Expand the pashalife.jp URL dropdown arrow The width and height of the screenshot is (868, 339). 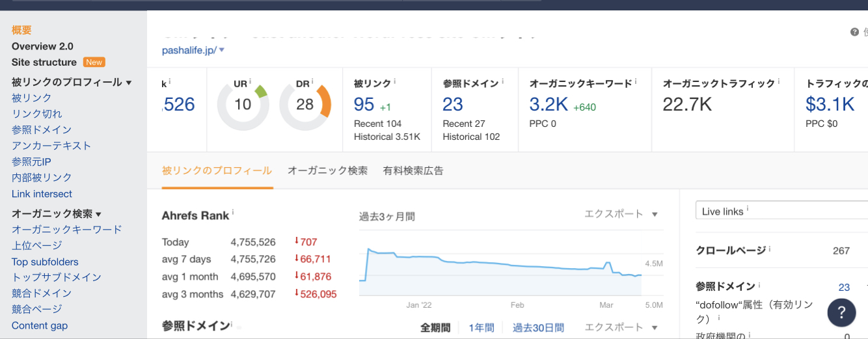(x=222, y=50)
